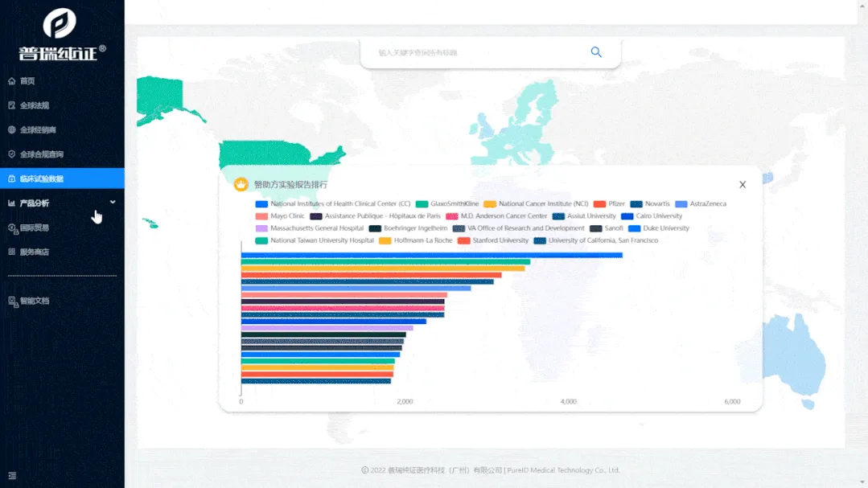Toggle the GlaxoSmithKline legend entry

tap(447, 203)
